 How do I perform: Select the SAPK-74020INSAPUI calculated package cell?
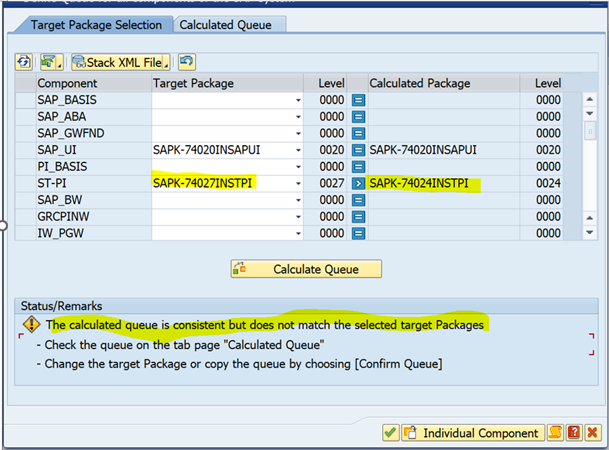pos(444,150)
